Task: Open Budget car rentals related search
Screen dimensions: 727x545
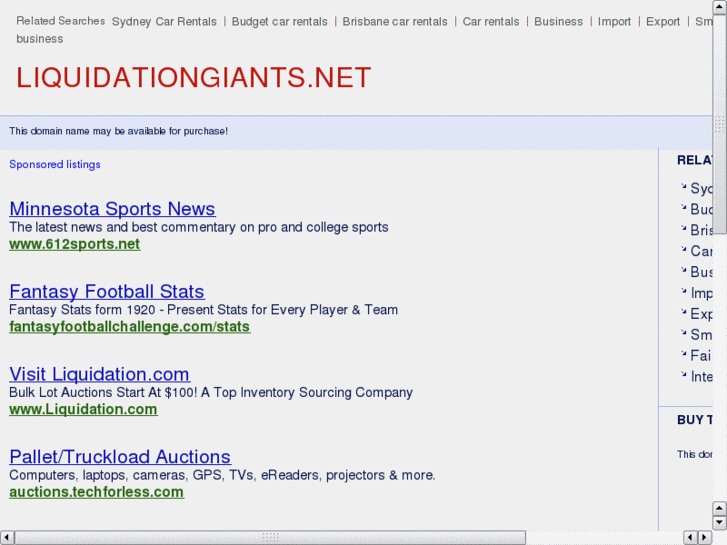Action: coord(280,22)
